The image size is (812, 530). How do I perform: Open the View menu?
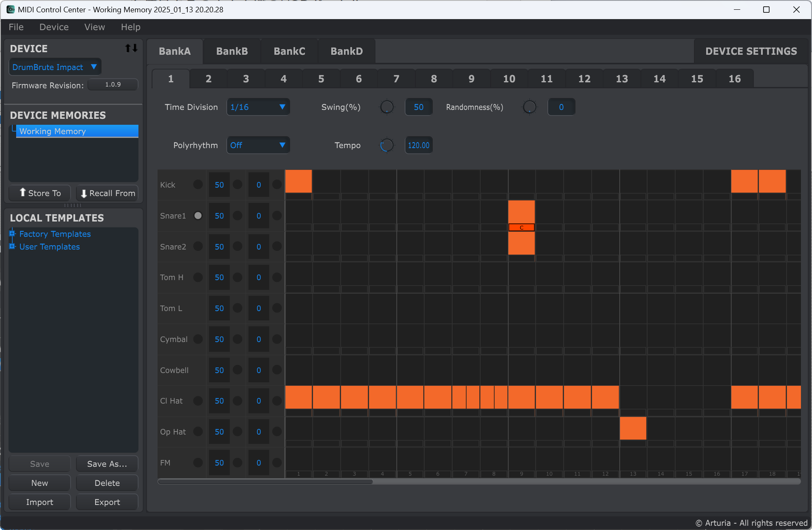coord(94,27)
